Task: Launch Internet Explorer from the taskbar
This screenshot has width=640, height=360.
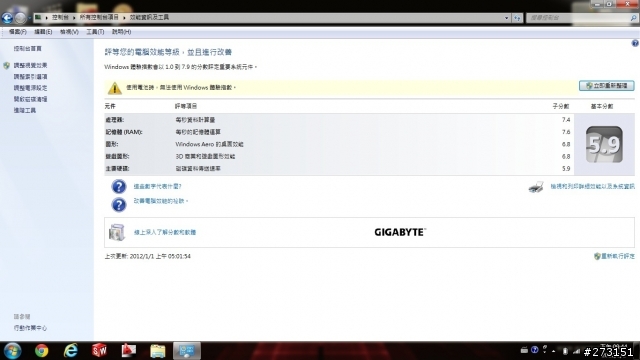Action: (71, 351)
